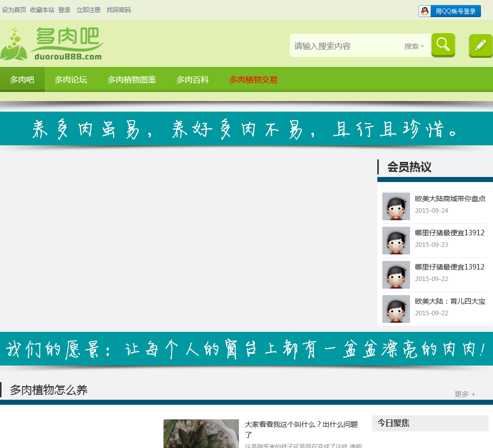Focus the 请输入搜索内容 search field
The height and width of the screenshot is (448, 493).
pos(346,46)
